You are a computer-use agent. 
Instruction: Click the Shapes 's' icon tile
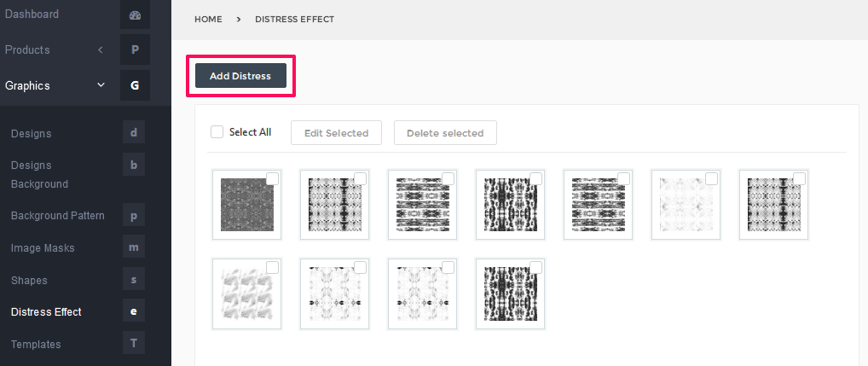coord(133,279)
